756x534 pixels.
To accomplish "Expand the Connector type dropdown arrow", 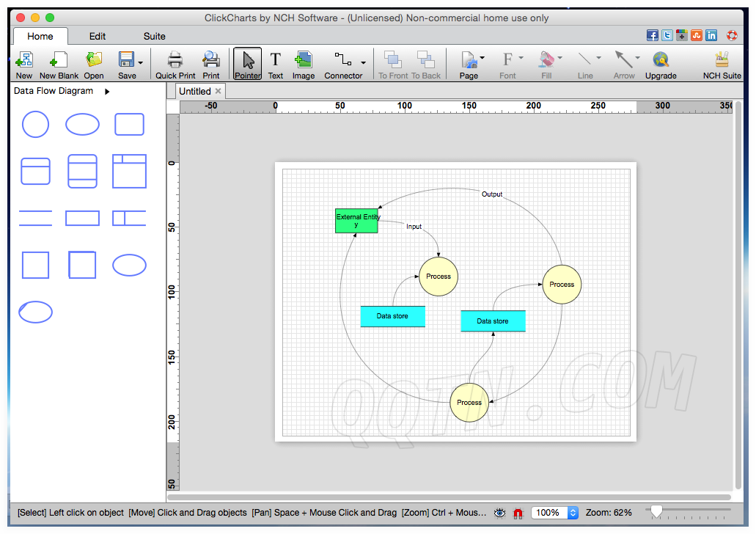I will [364, 63].
